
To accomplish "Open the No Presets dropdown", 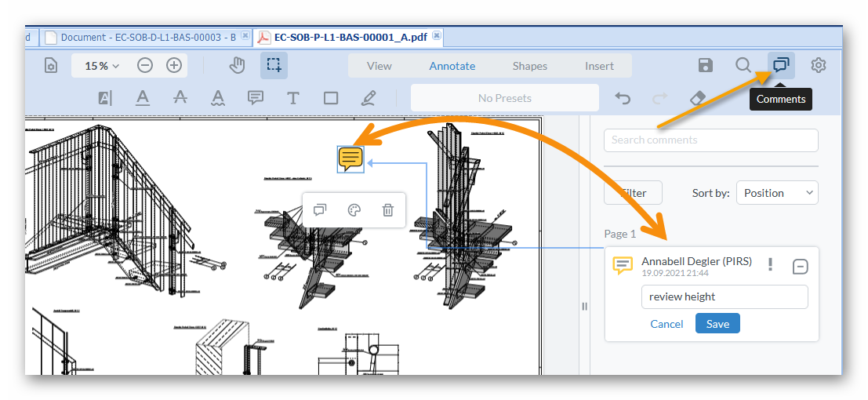I will [504, 99].
